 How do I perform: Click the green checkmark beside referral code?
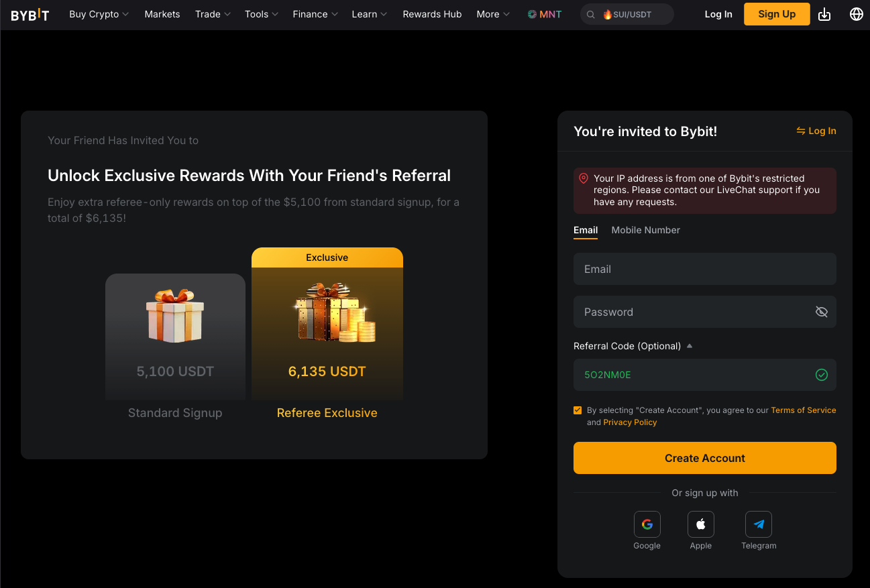821,374
